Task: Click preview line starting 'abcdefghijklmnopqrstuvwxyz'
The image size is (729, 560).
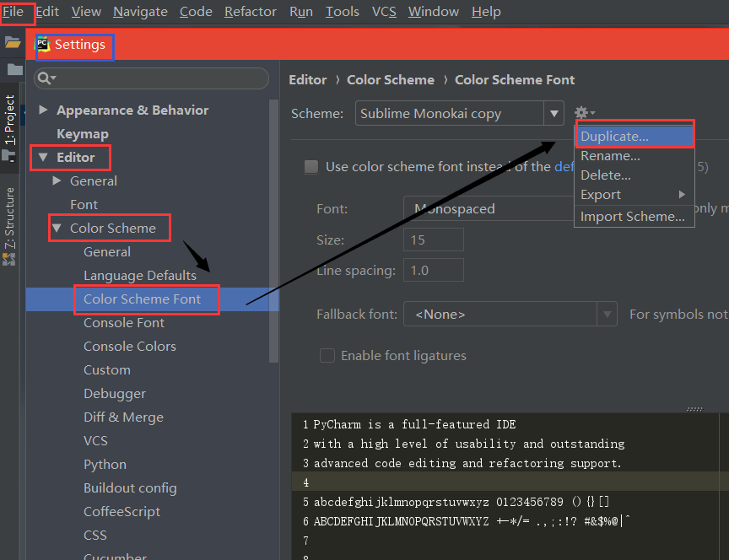Action: tap(462, 502)
